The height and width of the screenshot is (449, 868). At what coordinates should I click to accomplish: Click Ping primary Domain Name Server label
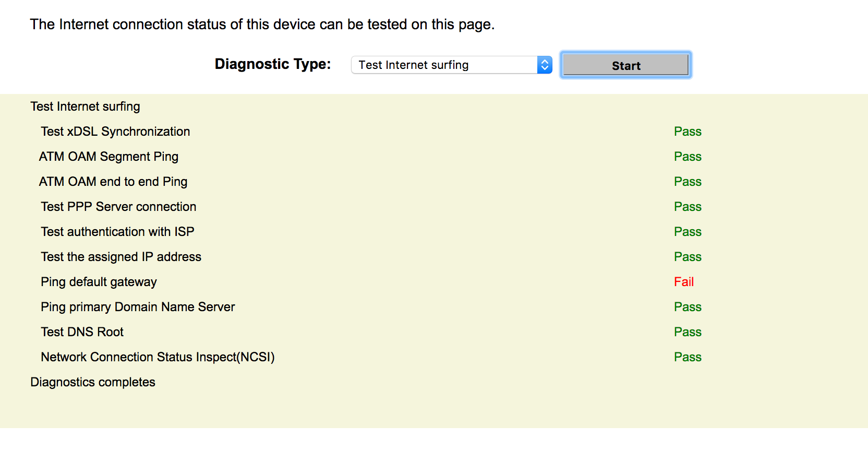pos(138,307)
